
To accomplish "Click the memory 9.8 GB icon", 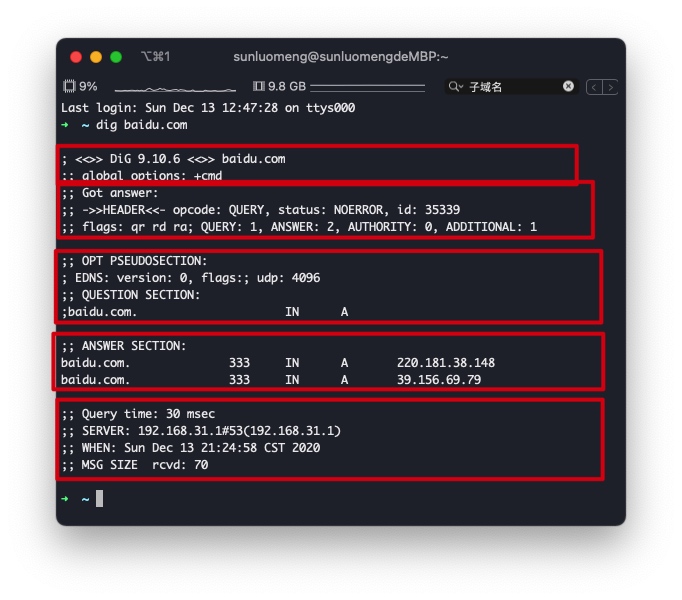I will [x=258, y=86].
